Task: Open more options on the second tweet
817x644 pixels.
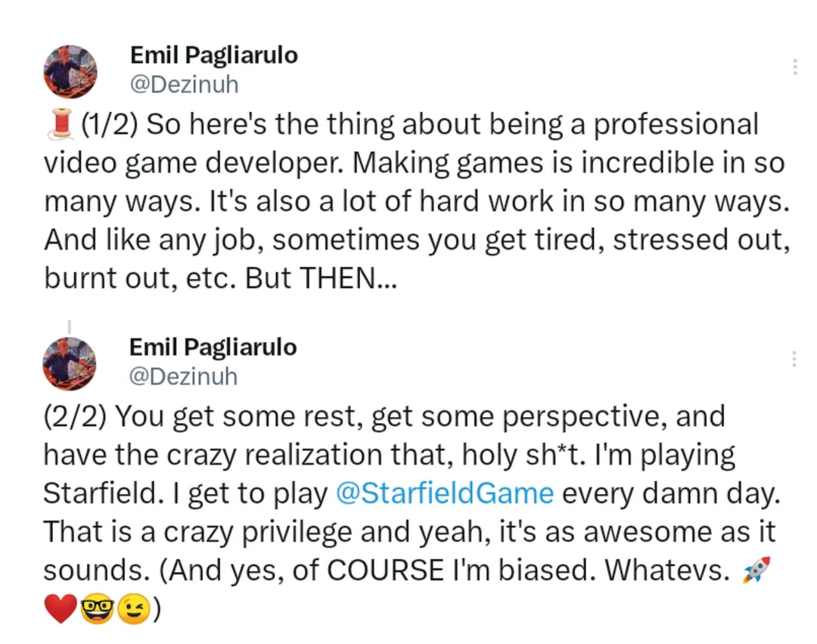Action: point(794,359)
